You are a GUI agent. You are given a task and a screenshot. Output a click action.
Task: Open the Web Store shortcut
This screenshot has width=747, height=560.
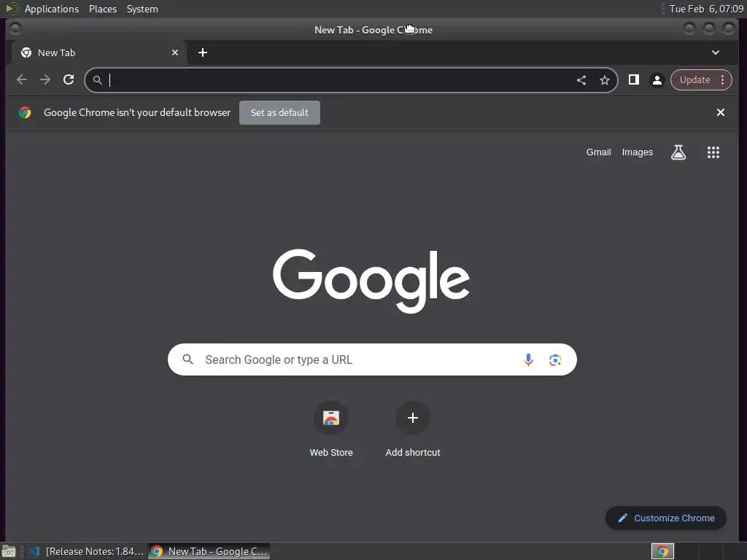pos(331,418)
